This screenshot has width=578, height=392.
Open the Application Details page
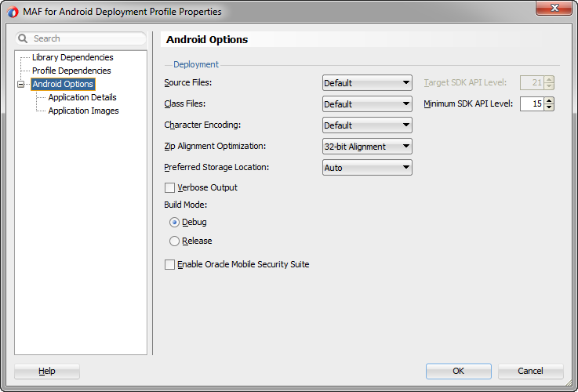point(82,97)
